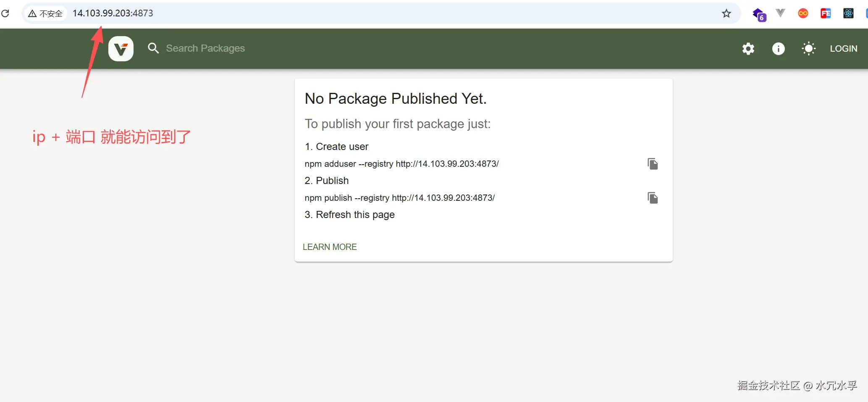
Task: Select the 'npm publish --registry' command text
Action: 400,198
